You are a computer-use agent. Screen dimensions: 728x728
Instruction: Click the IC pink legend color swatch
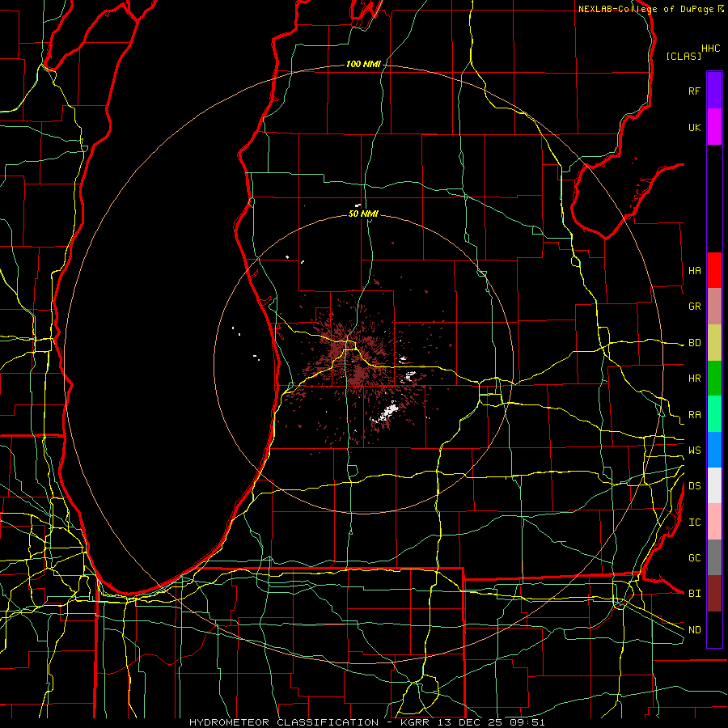click(714, 522)
